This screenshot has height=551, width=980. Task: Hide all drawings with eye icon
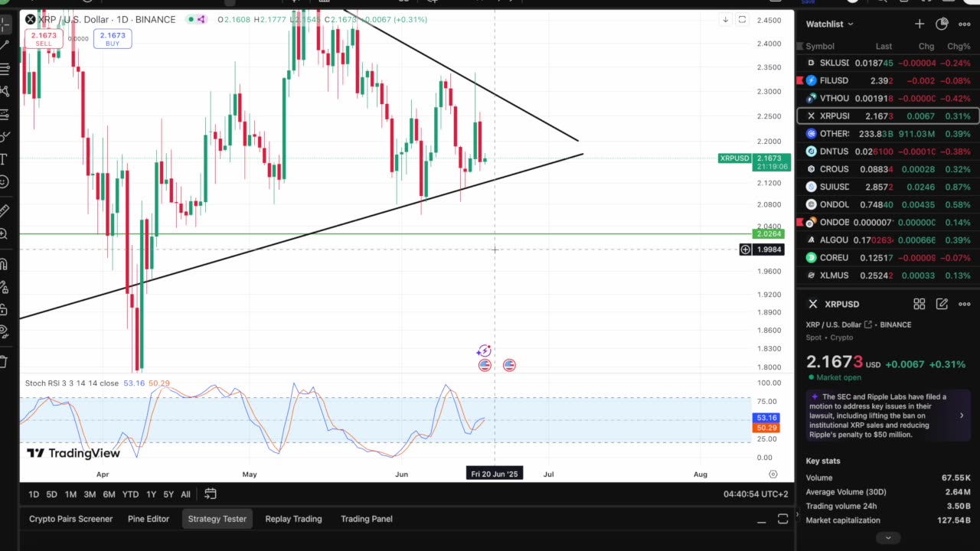pyautogui.click(x=4, y=332)
